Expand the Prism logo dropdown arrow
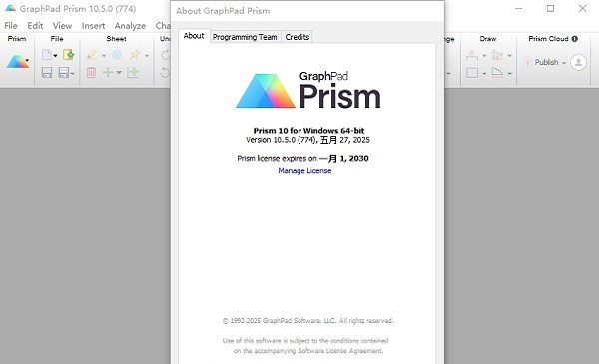Screen dimensions: 599x364 pyautogui.click(x=27, y=60)
